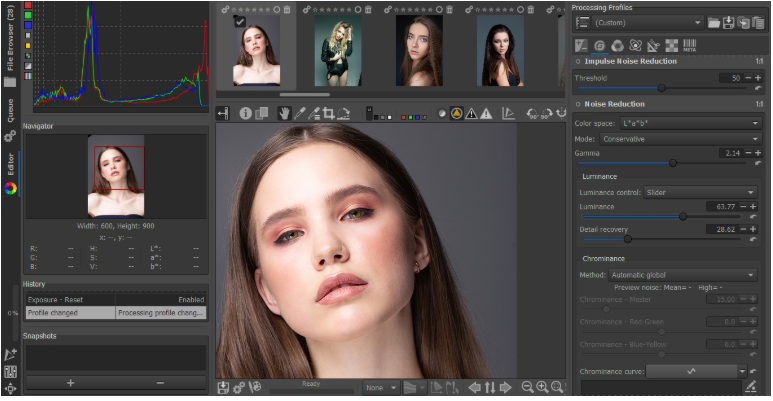
Task: Zoom in on the preview
Action: pyautogui.click(x=542, y=387)
